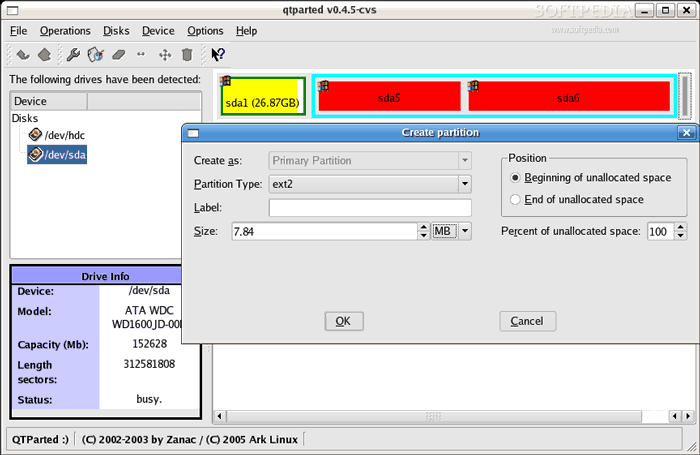700x455 pixels.
Task: Click the status value busy.
Action: click(x=149, y=399)
